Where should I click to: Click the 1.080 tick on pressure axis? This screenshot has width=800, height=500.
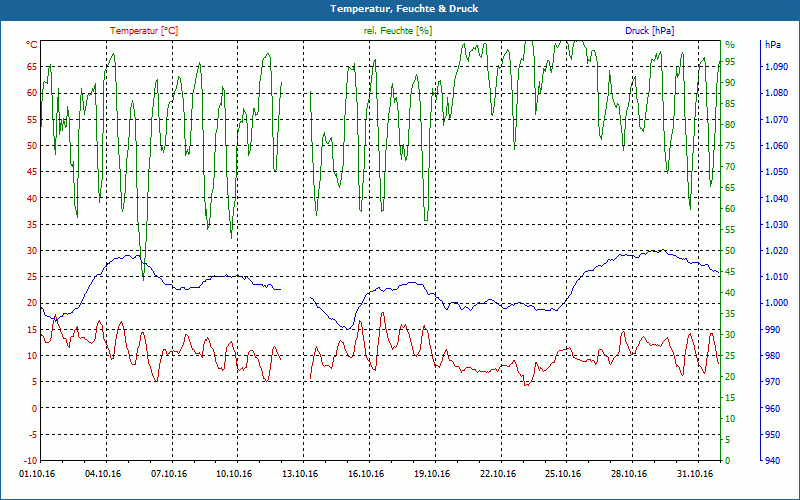tap(777, 93)
